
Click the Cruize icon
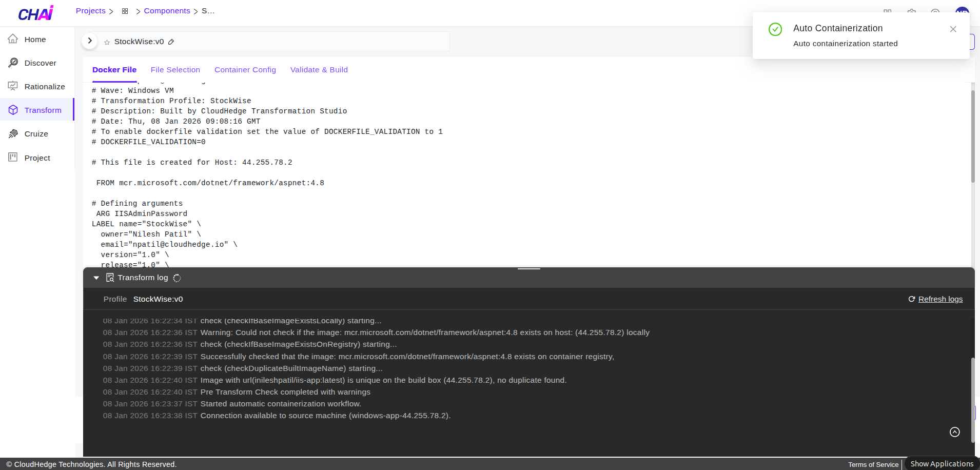pyautogui.click(x=13, y=133)
